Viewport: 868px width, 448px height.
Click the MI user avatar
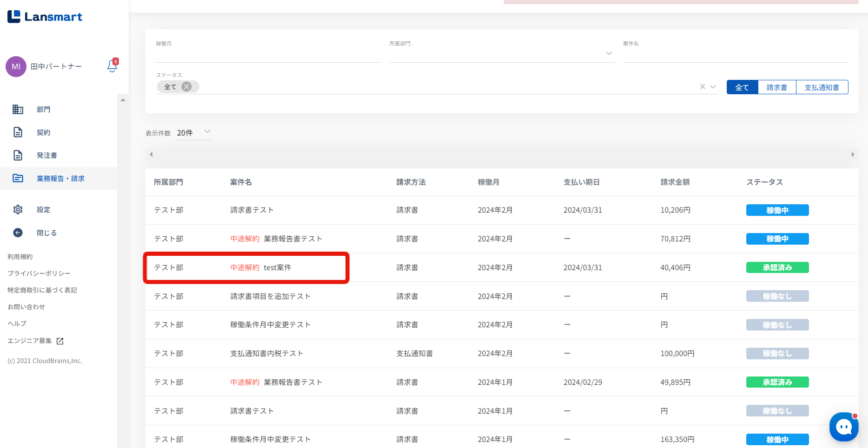(16, 66)
